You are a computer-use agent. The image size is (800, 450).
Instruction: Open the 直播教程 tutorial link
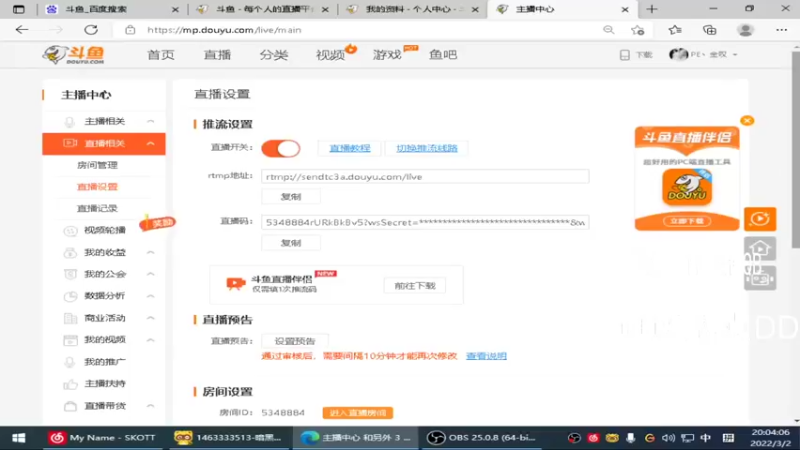coord(349,148)
